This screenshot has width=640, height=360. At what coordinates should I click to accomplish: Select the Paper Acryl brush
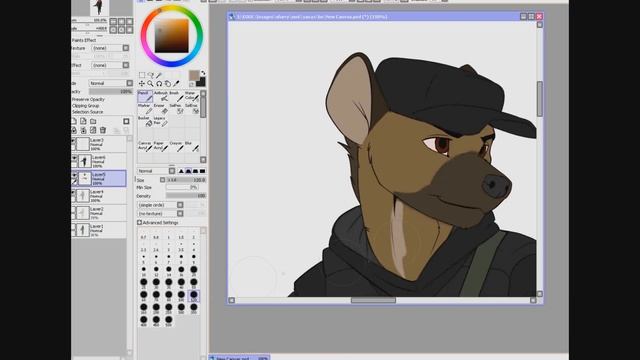click(161, 147)
